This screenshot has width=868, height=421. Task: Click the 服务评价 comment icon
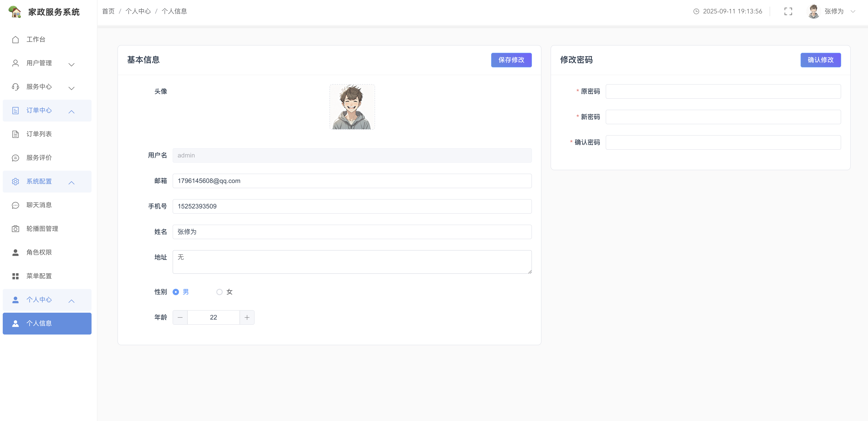[x=15, y=158]
